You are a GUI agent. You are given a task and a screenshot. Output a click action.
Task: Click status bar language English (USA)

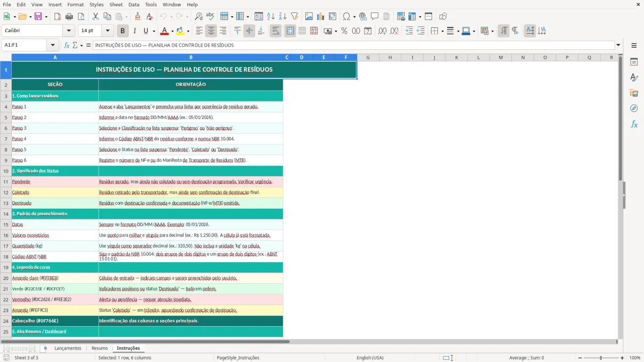pos(370,358)
